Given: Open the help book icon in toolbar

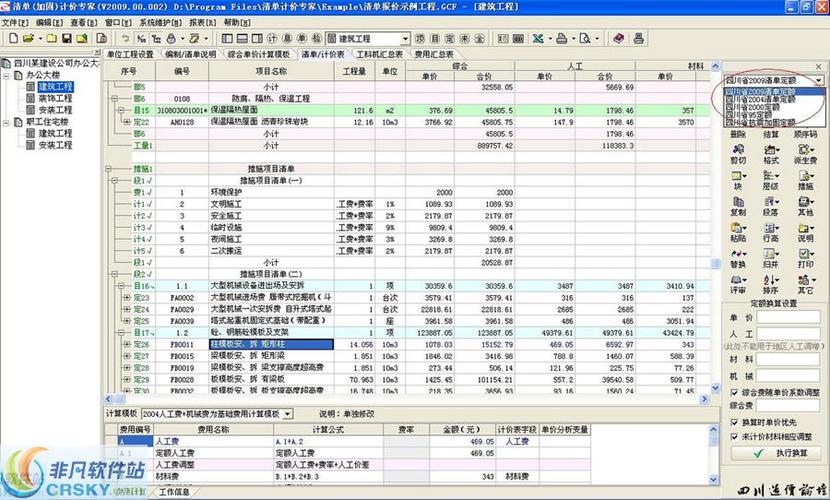Looking at the screenshot, I should tap(618, 39).
